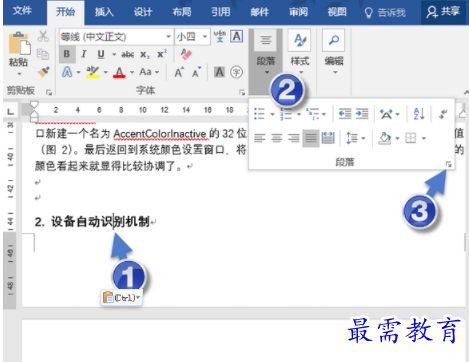This screenshot has height=362, width=469.
Task: Toggle show paragraph marks
Action: click(x=443, y=114)
